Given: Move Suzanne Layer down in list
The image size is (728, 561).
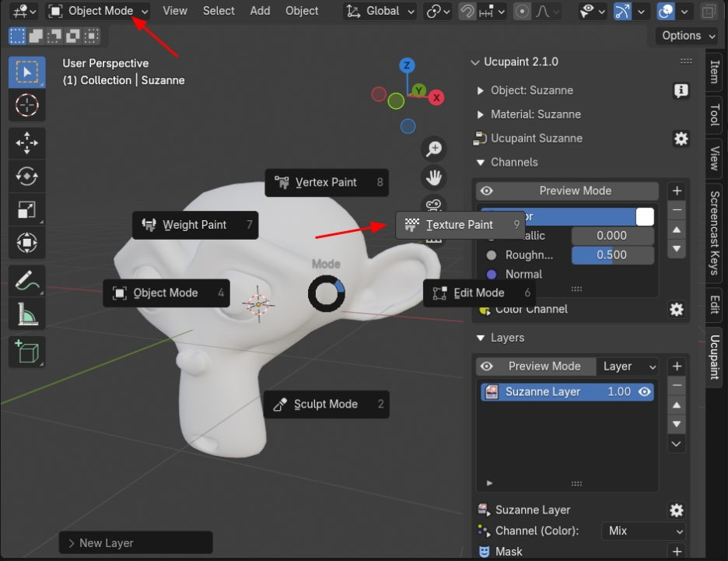Looking at the screenshot, I should [x=677, y=424].
